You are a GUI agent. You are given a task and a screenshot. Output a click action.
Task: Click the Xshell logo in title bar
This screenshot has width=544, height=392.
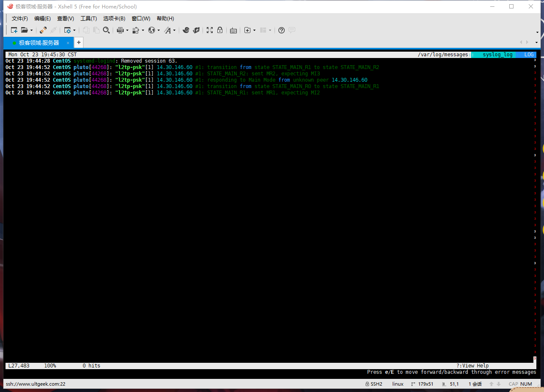10,6
